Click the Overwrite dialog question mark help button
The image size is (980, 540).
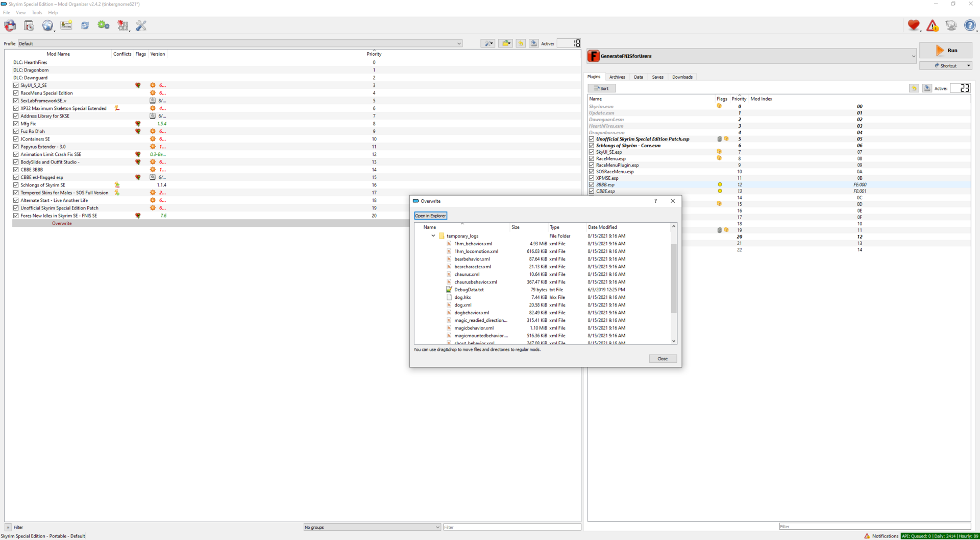pyautogui.click(x=655, y=201)
